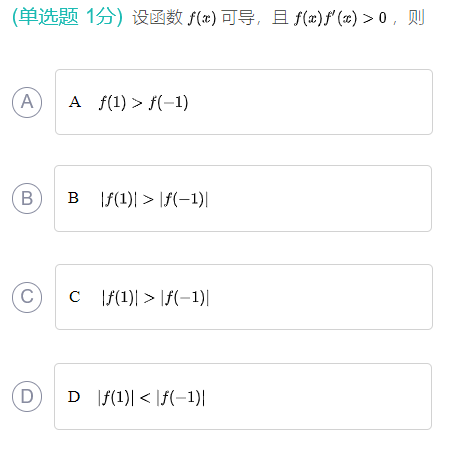
Task: Click answer box containing f(1) > f(−1)
Action: 244,102
